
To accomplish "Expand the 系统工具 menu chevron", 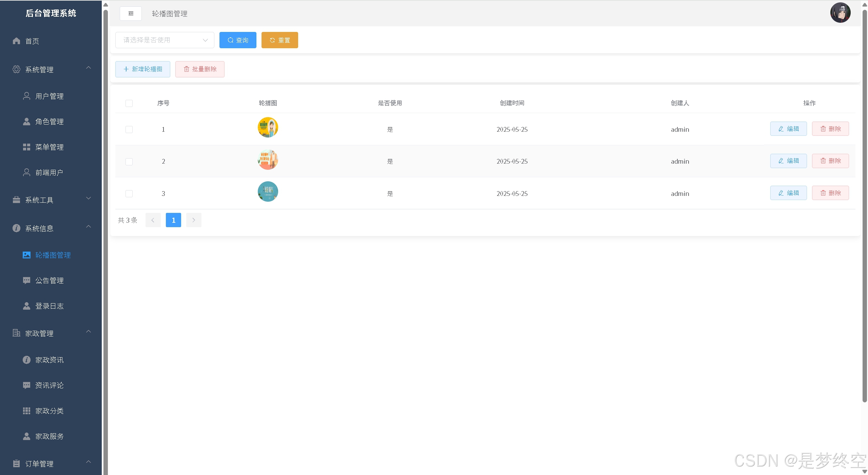I will point(89,198).
